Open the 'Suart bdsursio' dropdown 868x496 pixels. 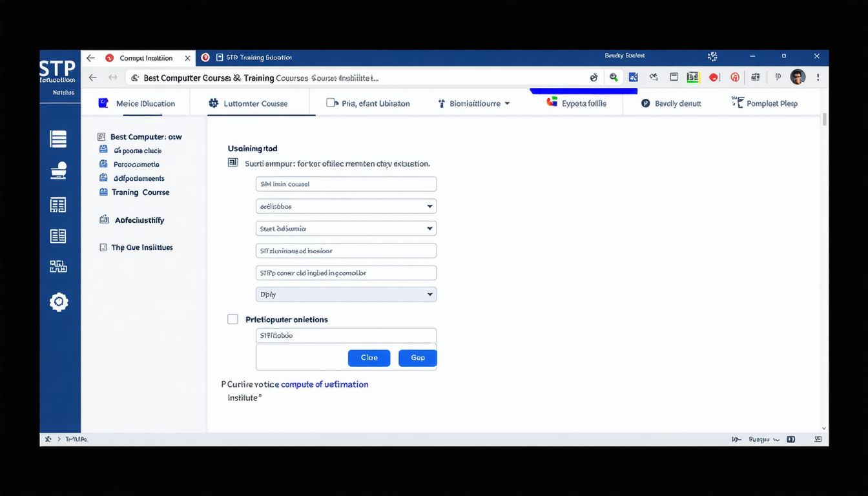(346, 229)
